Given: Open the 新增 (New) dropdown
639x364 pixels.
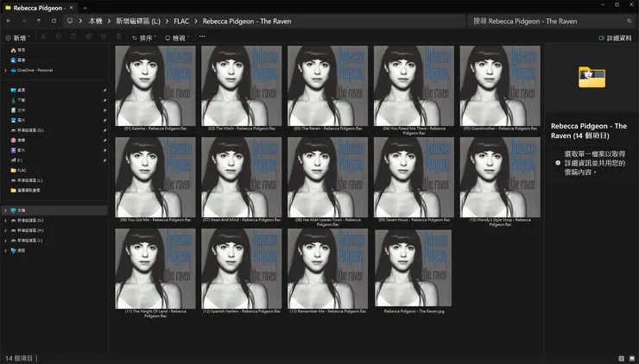Looking at the screenshot, I should click(x=18, y=37).
